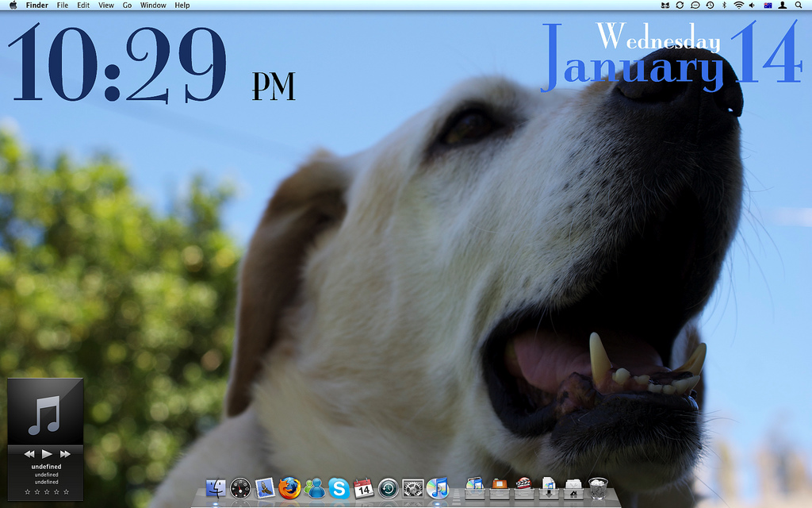
Task: Open the movies clapperboard stack
Action: click(524, 488)
